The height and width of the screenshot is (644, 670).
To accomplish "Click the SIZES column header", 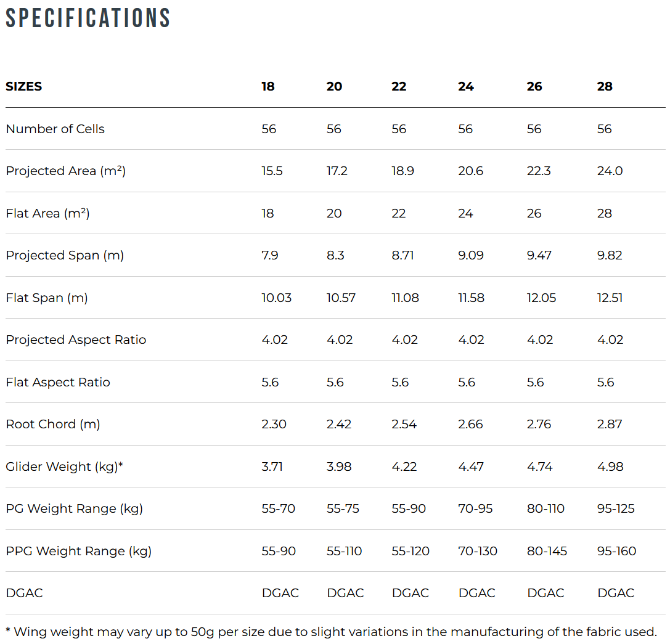I will click(x=24, y=86).
